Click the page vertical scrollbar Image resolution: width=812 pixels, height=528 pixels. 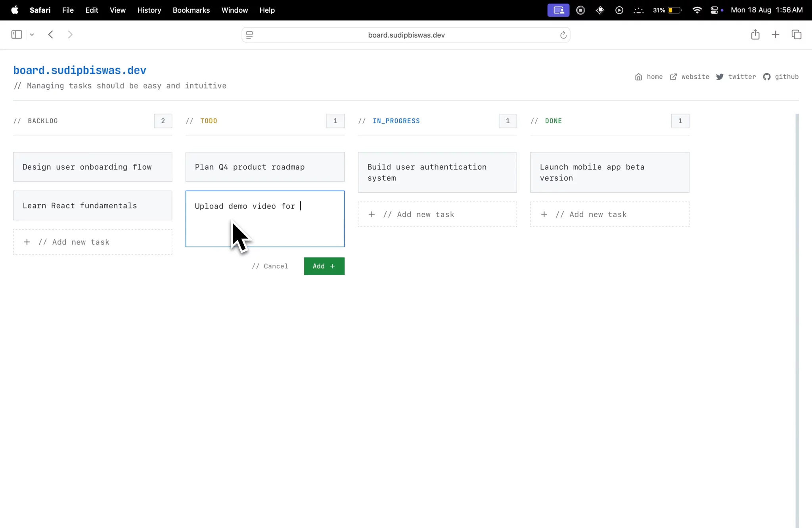pos(797,317)
